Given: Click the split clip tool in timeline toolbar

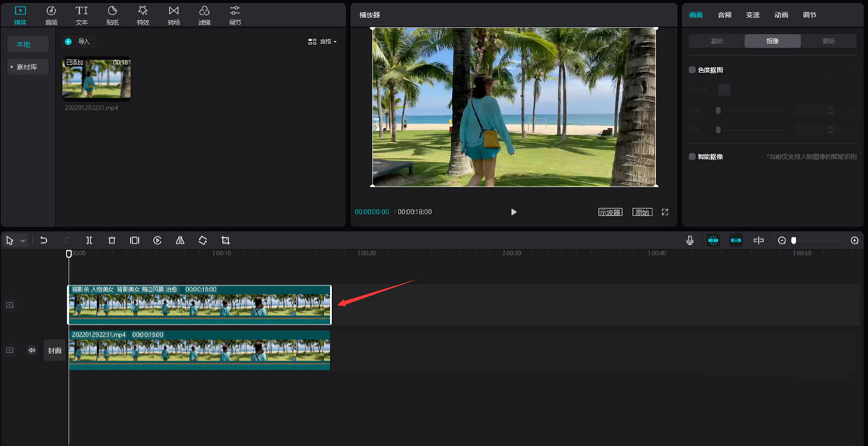Looking at the screenshot, I should click(x=89, y=240).
